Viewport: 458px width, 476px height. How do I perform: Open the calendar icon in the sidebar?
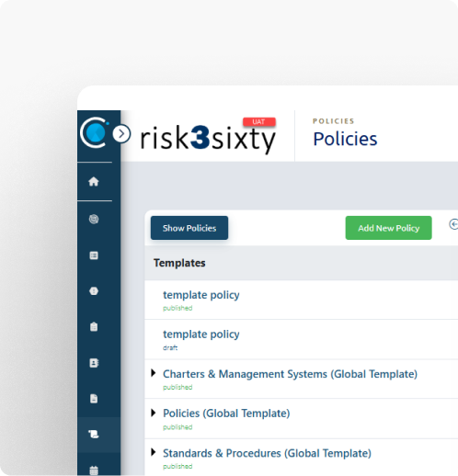click(94, 470)
